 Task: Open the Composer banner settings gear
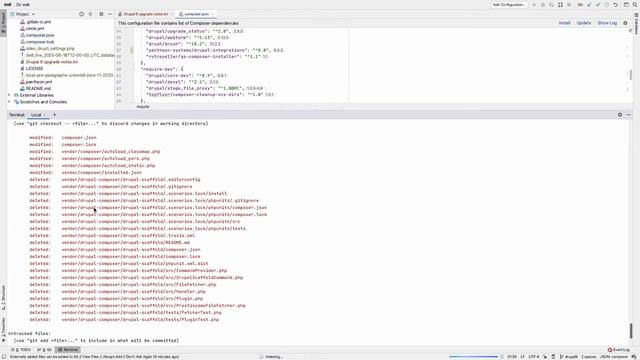(625, 23)
